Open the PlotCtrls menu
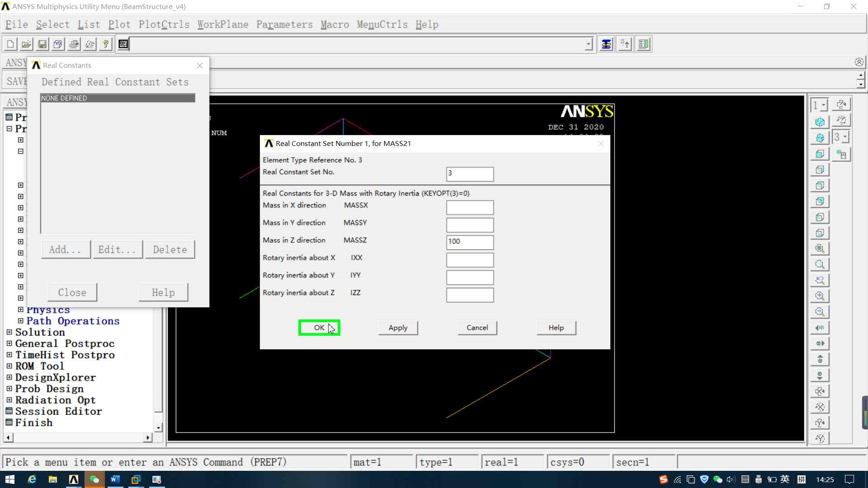The width and height of the screenshot is (868, 488). (x=164, y=24)
